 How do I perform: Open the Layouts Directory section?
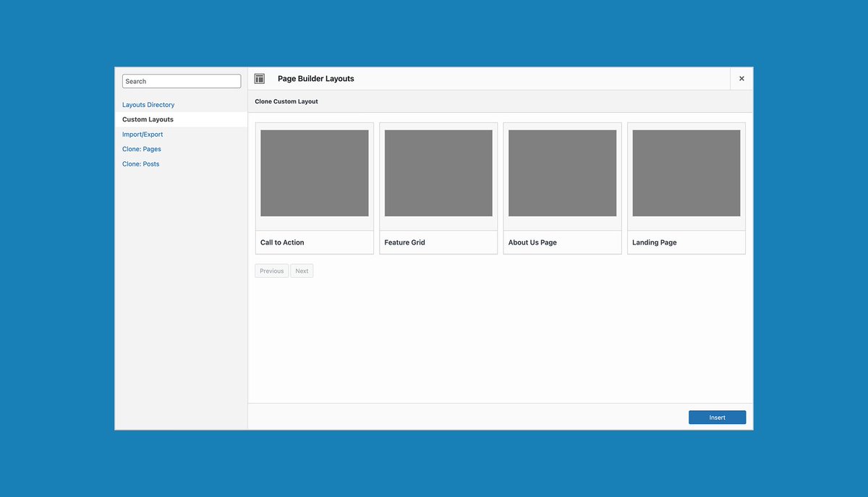click(x=148, y=104)
